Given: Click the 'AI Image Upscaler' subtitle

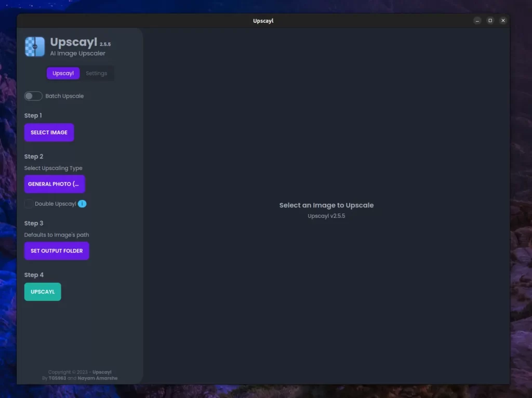Looking at the screenshot, I should click(x=78, y=54).
